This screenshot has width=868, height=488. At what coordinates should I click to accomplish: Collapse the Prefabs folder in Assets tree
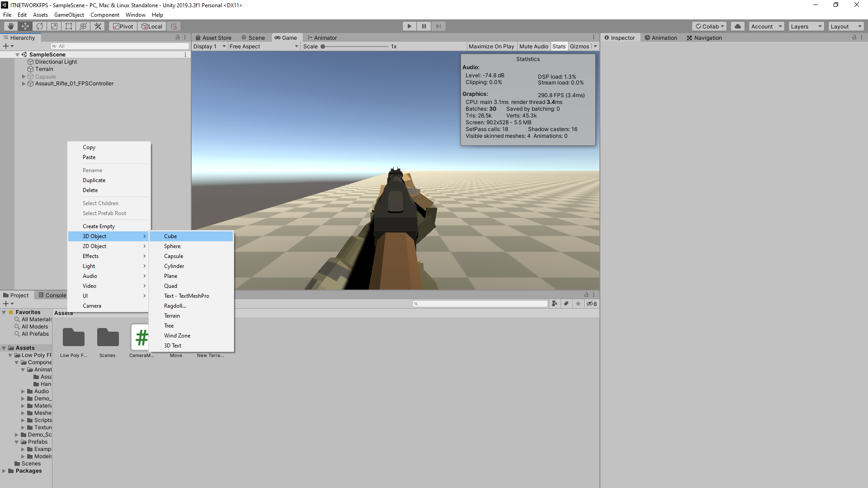click(17, 441)
